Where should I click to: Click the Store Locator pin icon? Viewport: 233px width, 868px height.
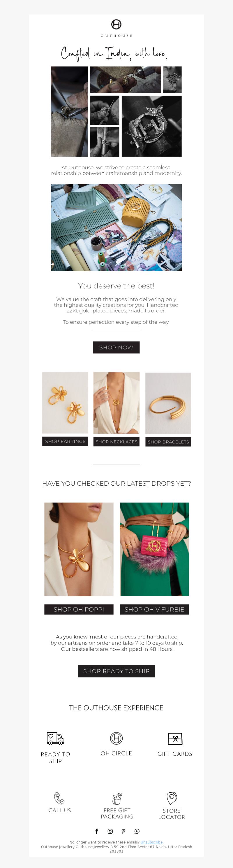(x=172, y=799)
